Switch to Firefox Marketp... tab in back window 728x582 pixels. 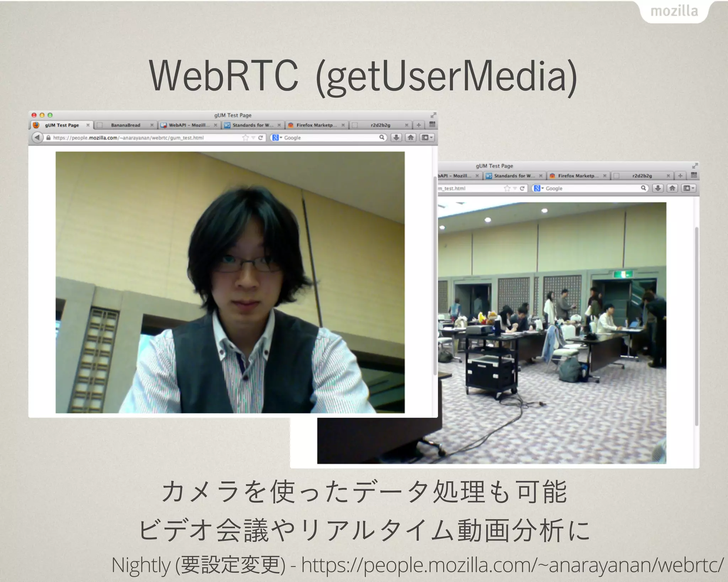tap(578, 176)
